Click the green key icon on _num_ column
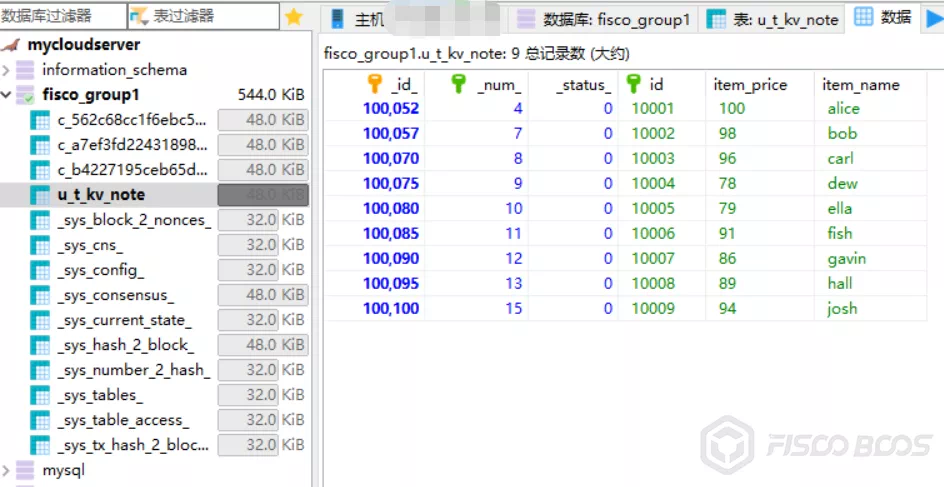The image size is (944, 487). 459,84
